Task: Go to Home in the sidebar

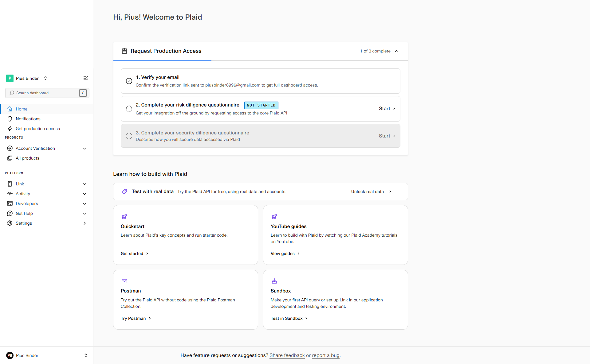Action: pos(47,109)
